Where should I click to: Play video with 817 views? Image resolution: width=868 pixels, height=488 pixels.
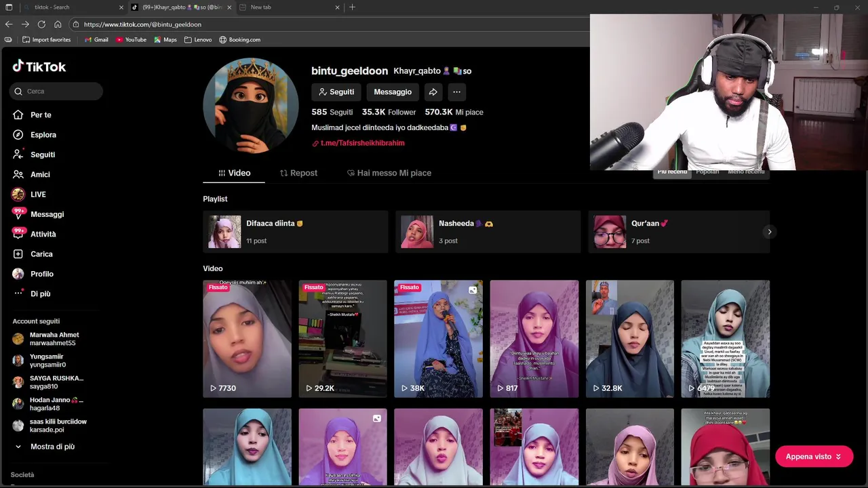[534, 339]
